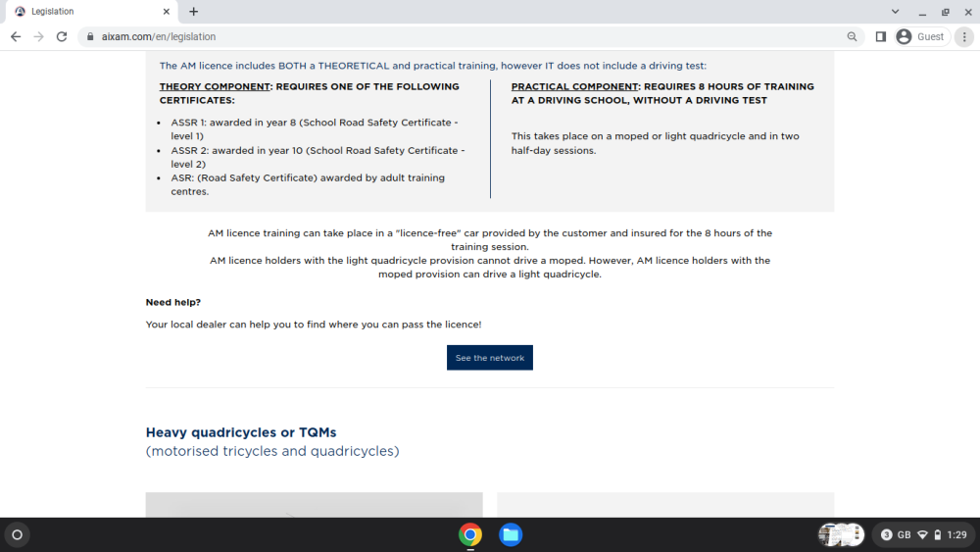Click the battery status icon

(x=938, y=534)
